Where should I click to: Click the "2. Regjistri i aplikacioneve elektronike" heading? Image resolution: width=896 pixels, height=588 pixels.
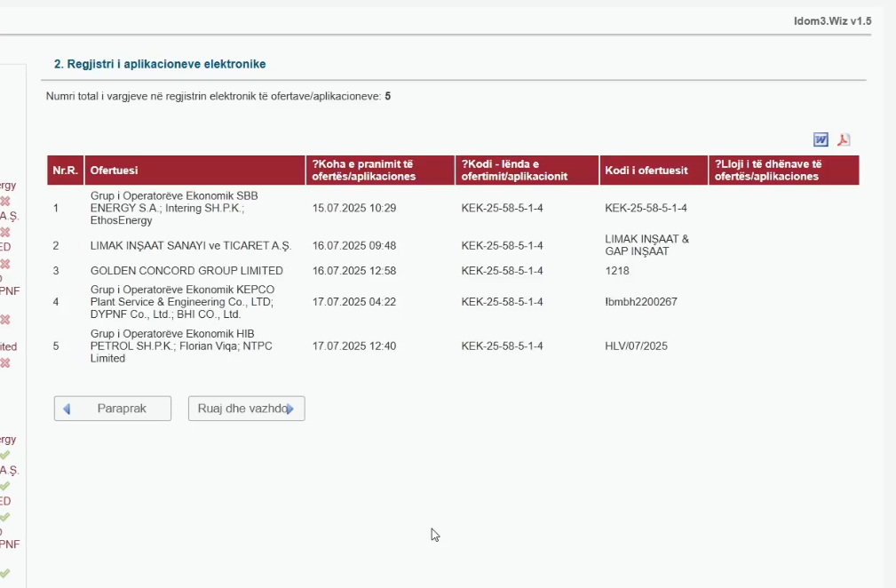pyautogui.click(x=160, y=65)
